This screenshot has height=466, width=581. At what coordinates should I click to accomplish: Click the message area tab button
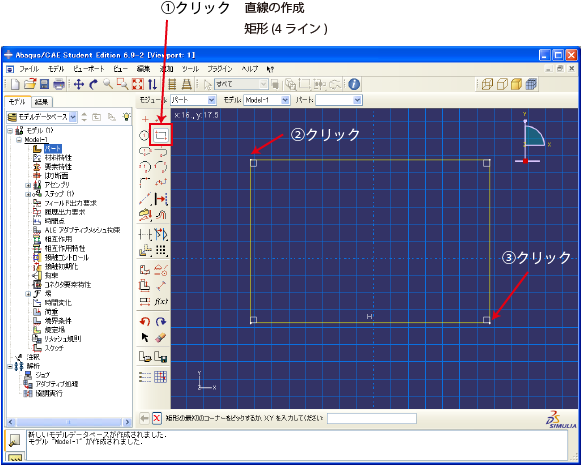[x=14, y=440]
